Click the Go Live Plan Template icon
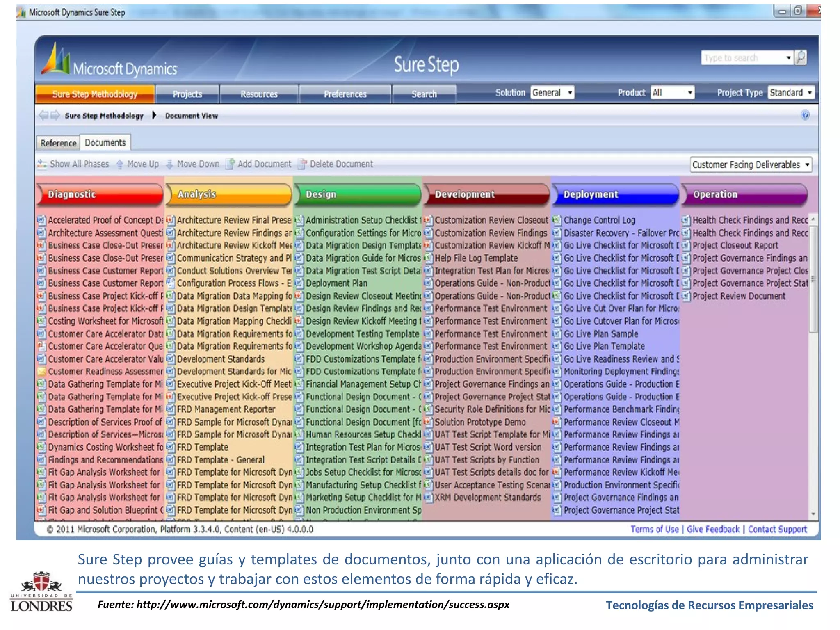This screenshot has height=630, width=840. [x=557, y=347]
